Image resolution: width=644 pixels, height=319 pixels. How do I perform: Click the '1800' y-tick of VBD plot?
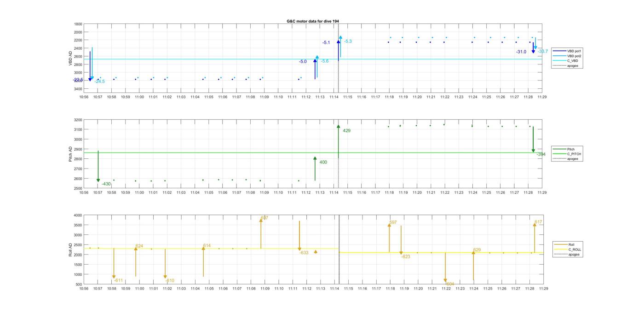tap(78, 24)
